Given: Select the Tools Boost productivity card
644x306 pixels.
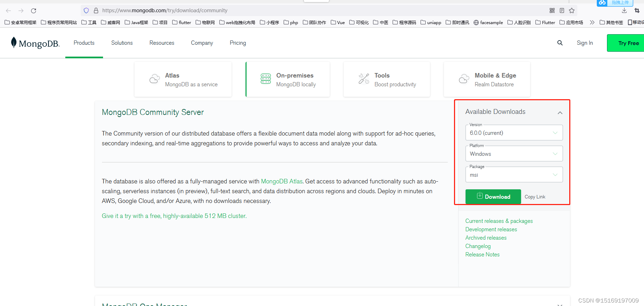Looking at the screenshot, I should click(x=387, y=79).
